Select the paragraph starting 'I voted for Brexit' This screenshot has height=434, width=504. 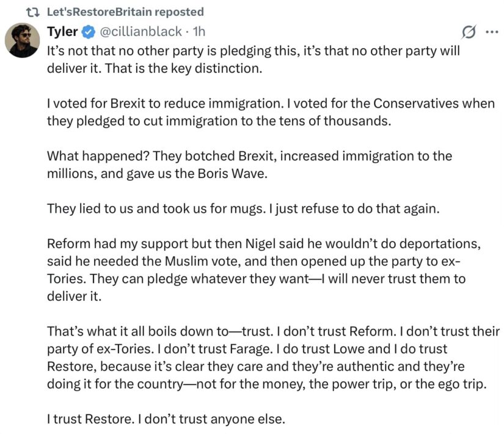point(271,112)
